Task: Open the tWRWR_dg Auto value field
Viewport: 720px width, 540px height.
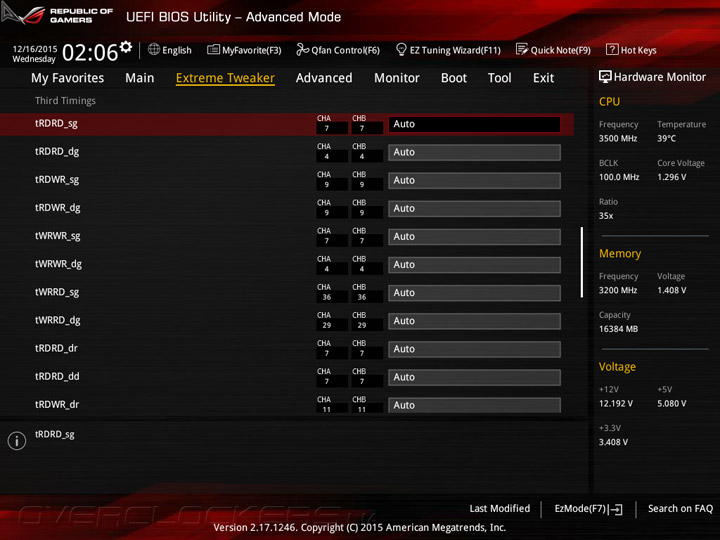Action: pyautogui.click(x=474, y=265)
